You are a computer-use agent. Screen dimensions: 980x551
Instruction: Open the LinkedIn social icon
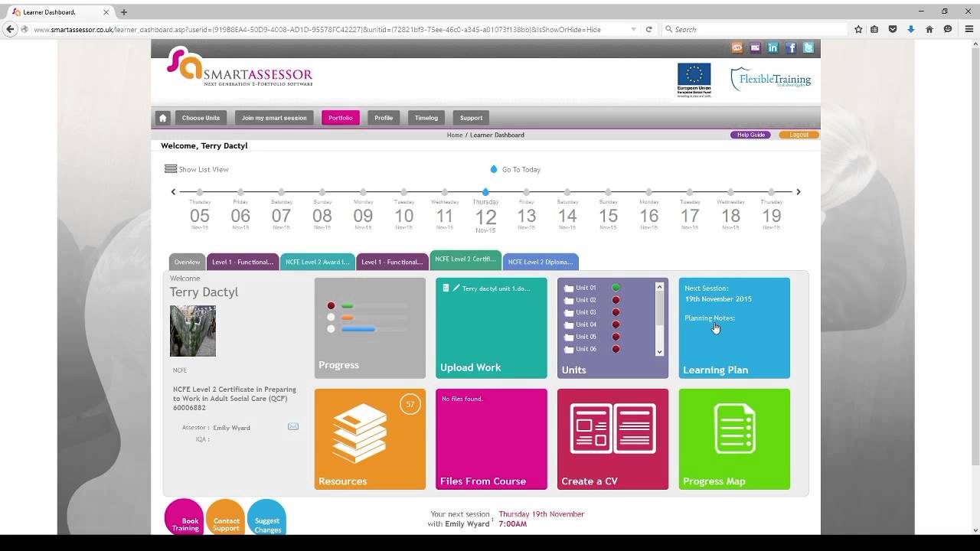[x=773, y=47]
